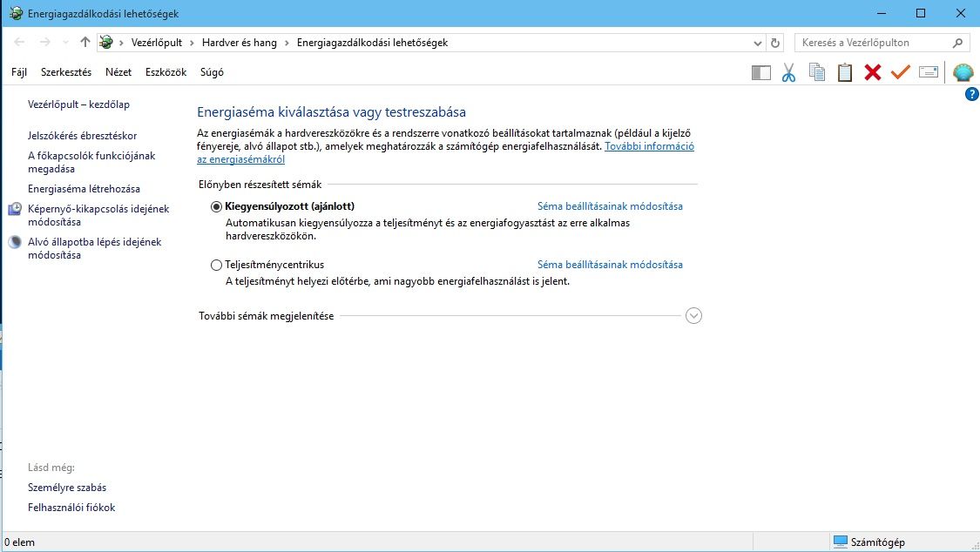The height and width of the screenshot is (552, 980).
Task: Click the 'Előnyben részesített sémák' heading
Action: pyautogui.click(x=260, y=185)
